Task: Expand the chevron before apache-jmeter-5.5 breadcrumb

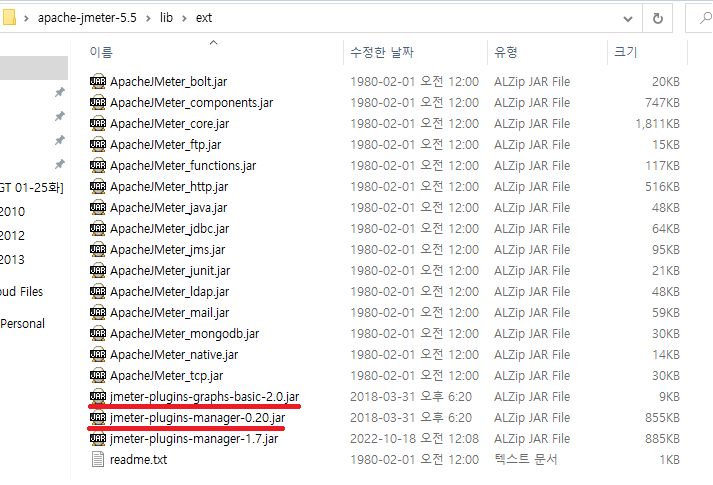Action: (26, 18)
